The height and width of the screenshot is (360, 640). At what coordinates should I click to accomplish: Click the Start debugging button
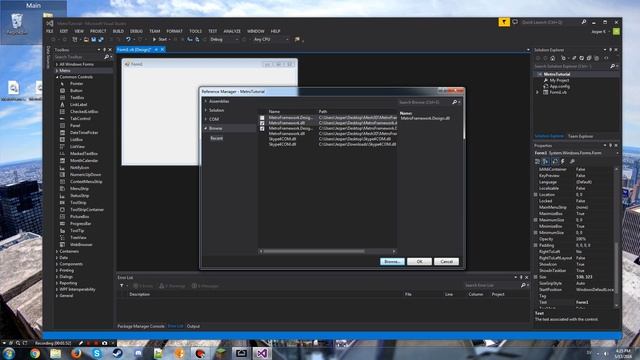[x=160, y=40]
